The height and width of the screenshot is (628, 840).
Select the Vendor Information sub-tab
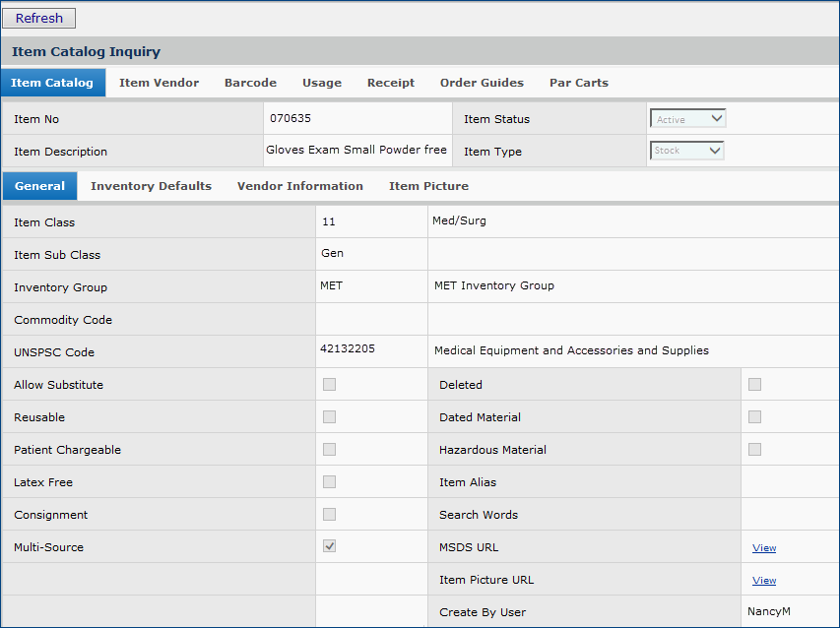[x=300, y=186]
